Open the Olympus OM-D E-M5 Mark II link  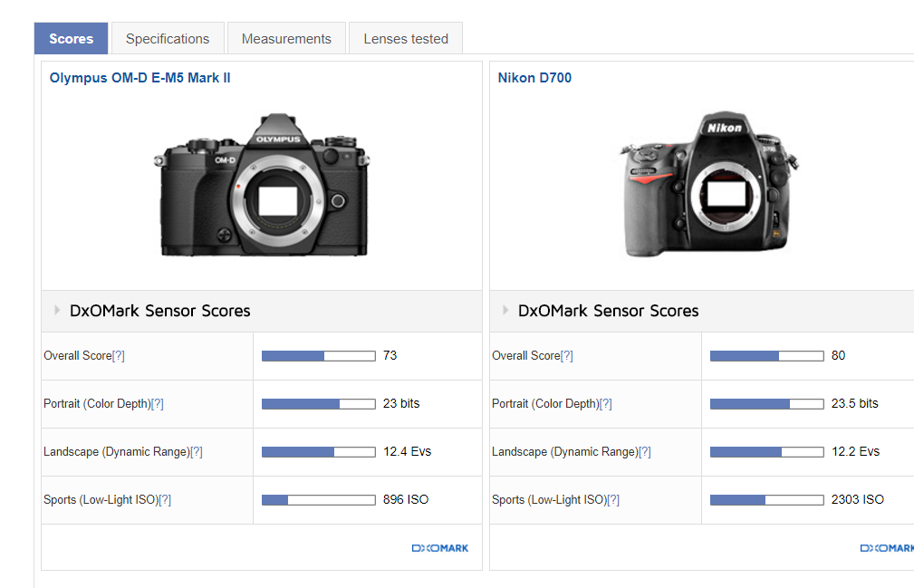pyautogui.click(x=140, y=78)
